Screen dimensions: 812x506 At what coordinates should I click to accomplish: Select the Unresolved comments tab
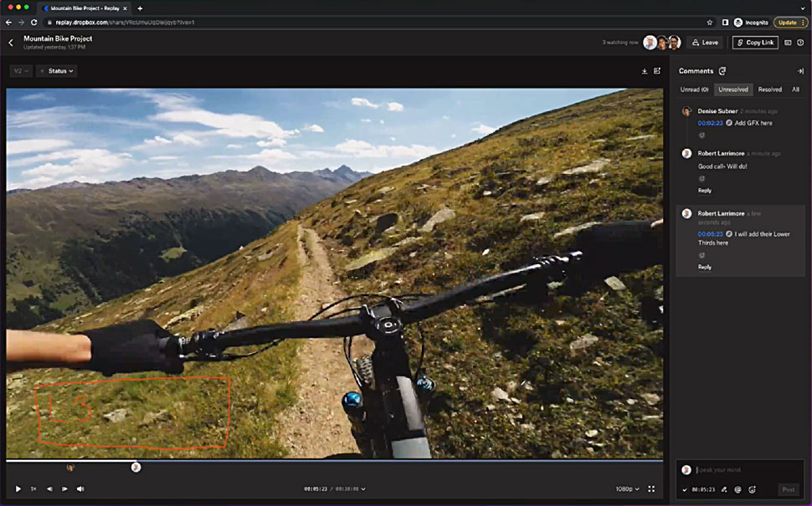(732, 89)
